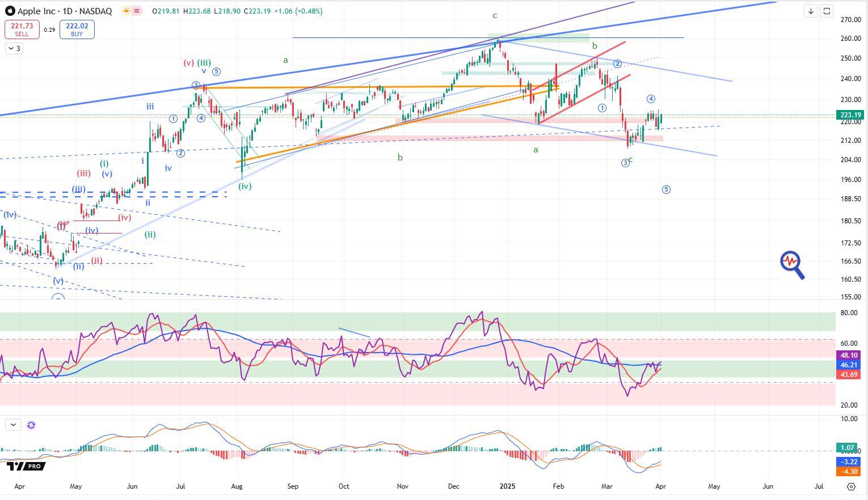Click the 160.50 price axis label
868x500 pixels.
850,279
